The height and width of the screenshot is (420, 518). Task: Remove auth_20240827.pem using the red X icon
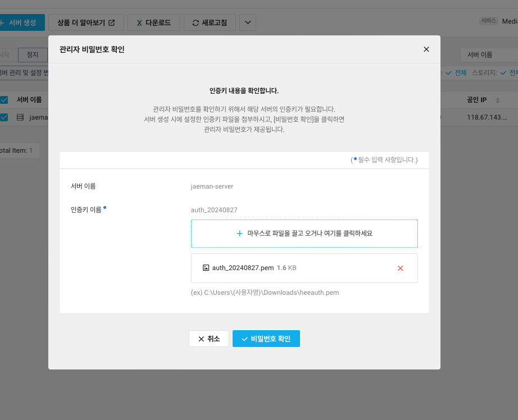(400, 268)
